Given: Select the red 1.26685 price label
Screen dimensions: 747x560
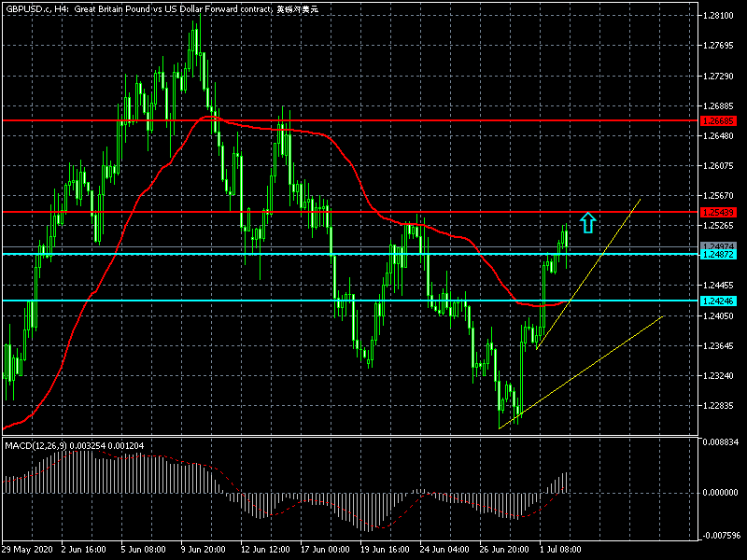Looking at the screenshot, I should click(718, 121).
